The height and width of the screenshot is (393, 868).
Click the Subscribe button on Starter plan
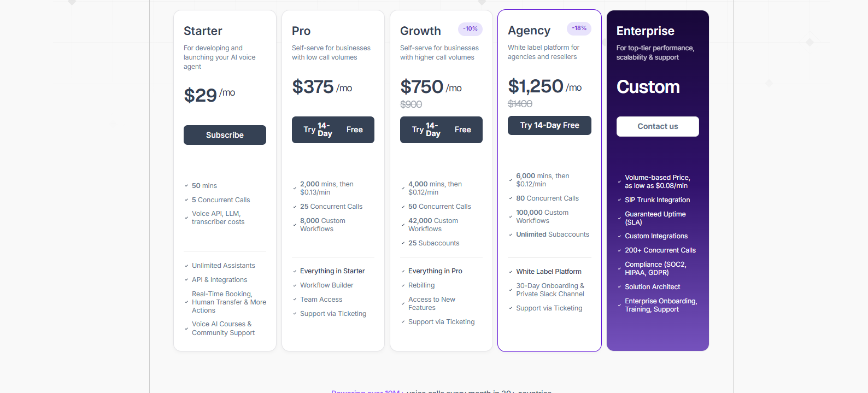225,135
